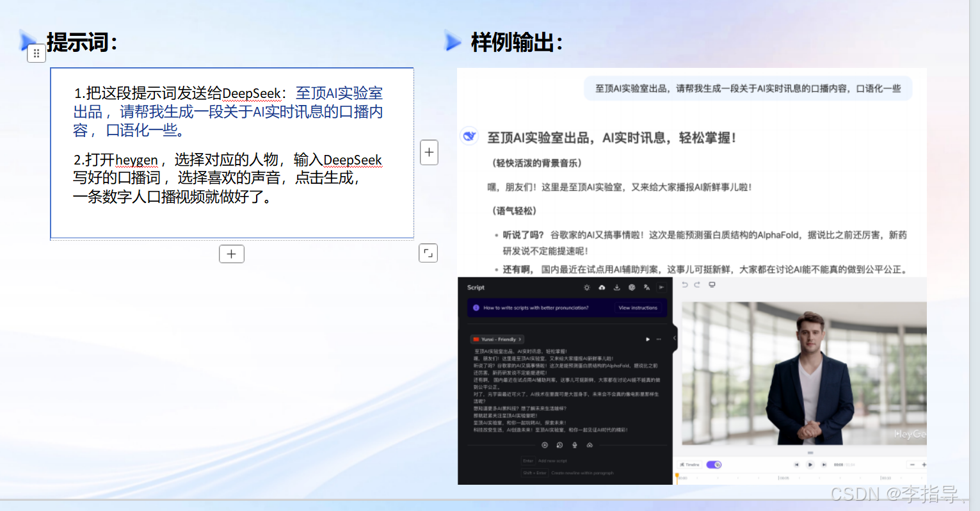The width and height of the screenshot is (980, 511).
Task: Skip to previous using the playback control
Action: (796, 465)
